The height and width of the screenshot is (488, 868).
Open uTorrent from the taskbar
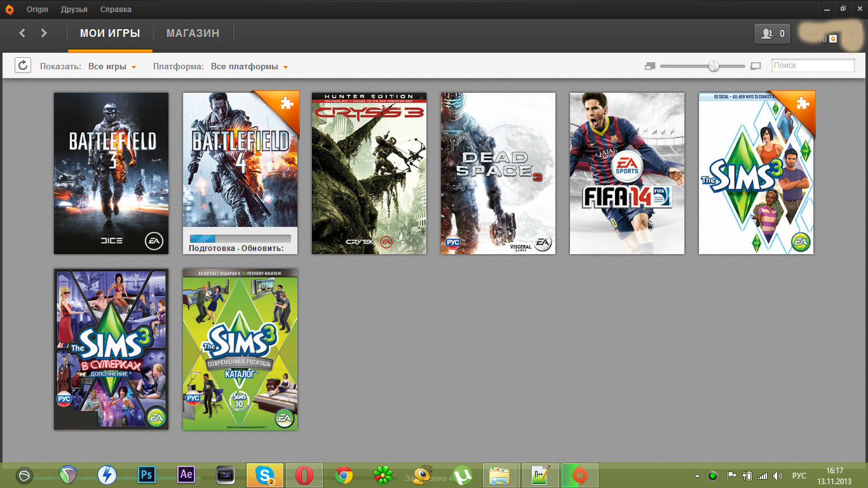[x=463, y=475]
